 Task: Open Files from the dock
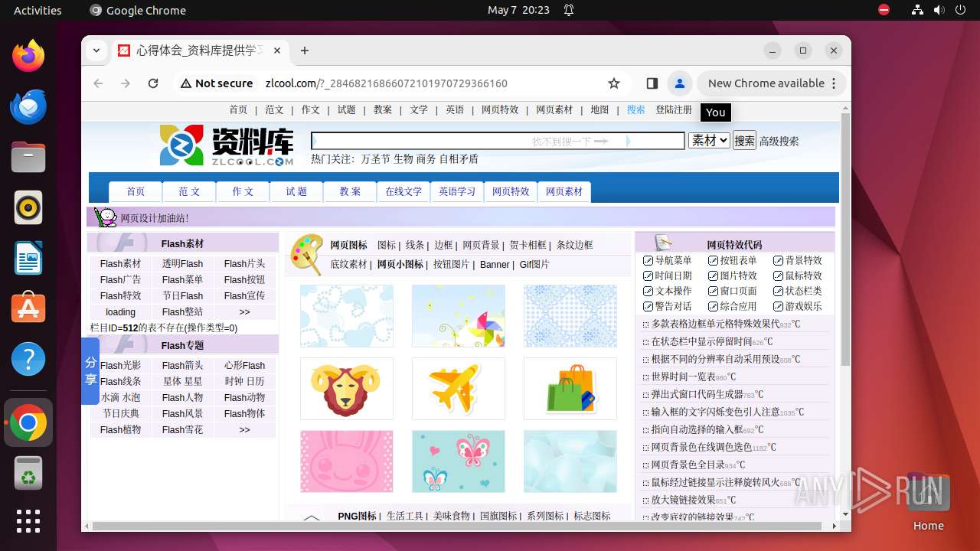click(x=28, y=157)
